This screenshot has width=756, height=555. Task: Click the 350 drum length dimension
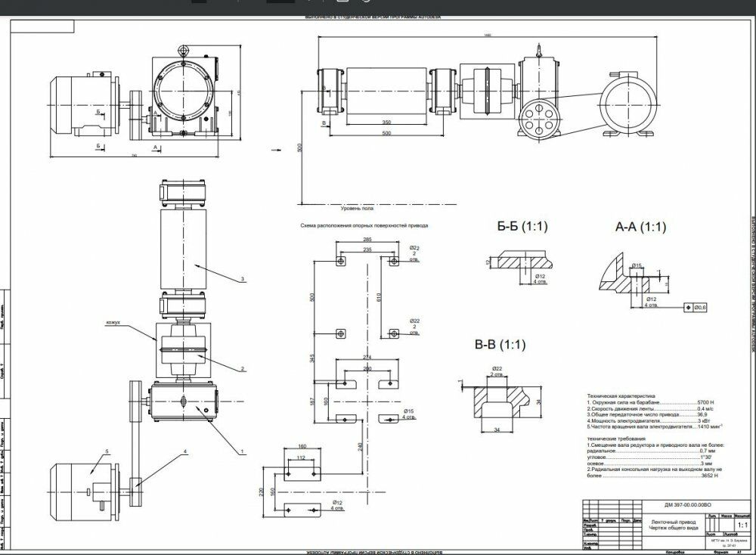pos(386,122)
